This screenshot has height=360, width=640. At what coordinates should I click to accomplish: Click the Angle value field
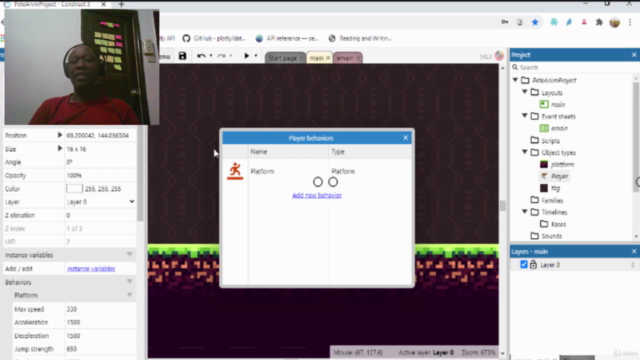(x=100, y=162)
